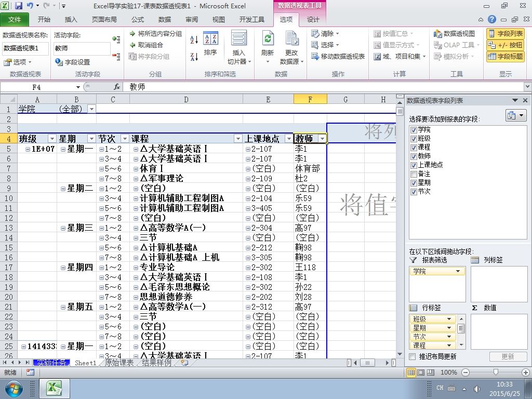Viewport: 532px width, 399px height.
Task: Click zoom out minus button
Action: click(465, 373)
